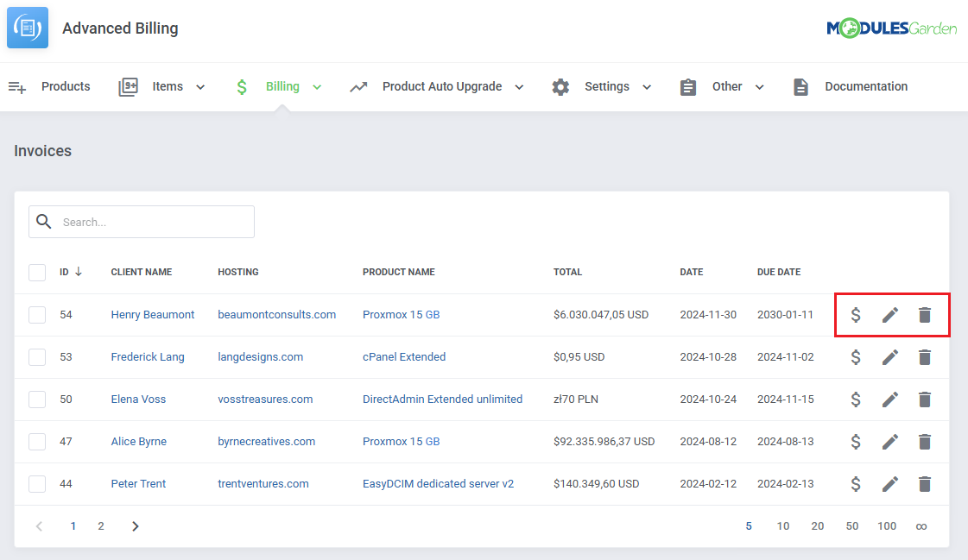Click the dollar payment icon for Alice Byrne
The height and width of the screenshot is (560, 968).
tap(856, 442)
